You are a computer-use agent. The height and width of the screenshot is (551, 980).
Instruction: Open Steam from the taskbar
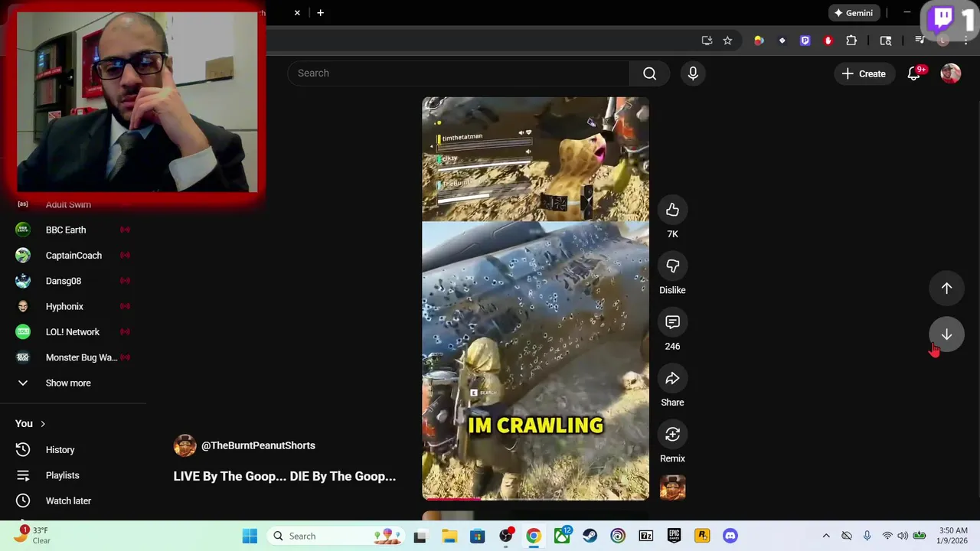(590, 536)
